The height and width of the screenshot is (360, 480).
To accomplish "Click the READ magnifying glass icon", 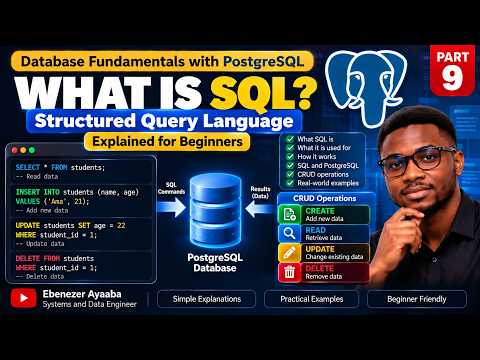I will pos(289,233).
